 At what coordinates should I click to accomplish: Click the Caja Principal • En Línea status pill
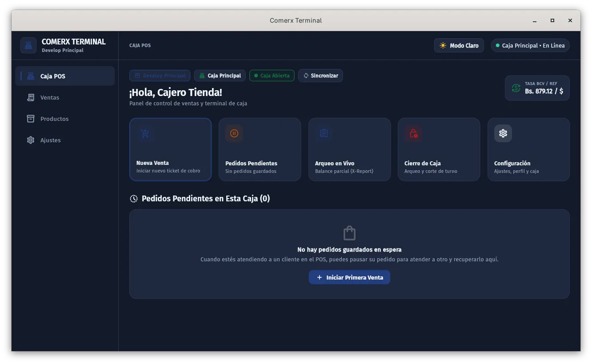click(x=530, y=45)
